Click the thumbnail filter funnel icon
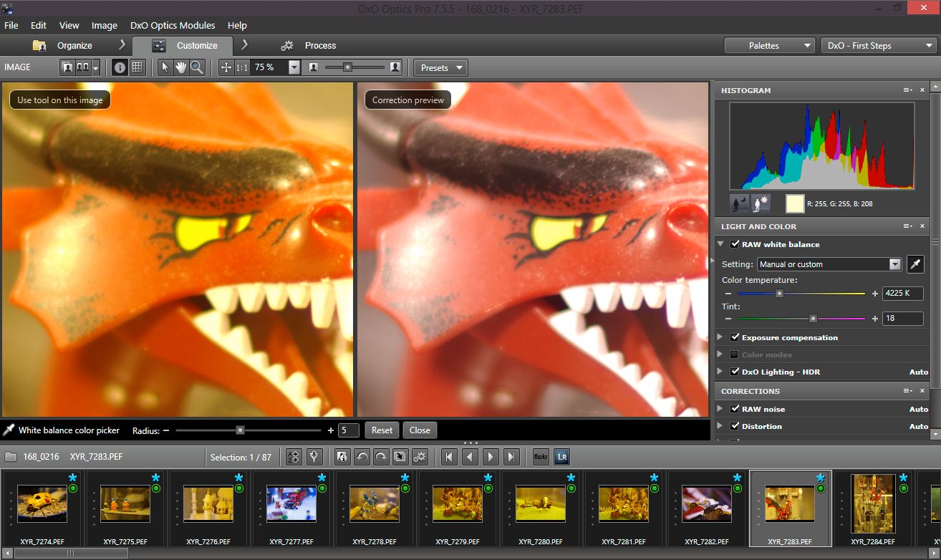941x560 pixels. click(x=313, y=457)
